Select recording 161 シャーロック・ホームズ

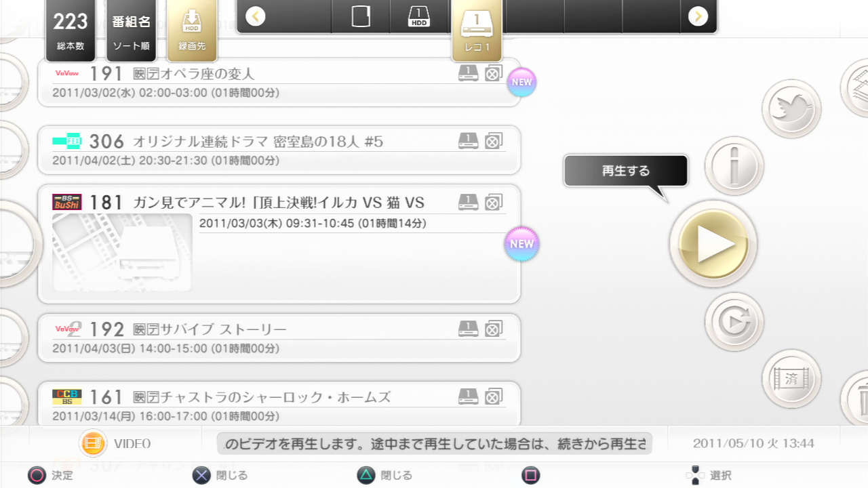[279, 405]
